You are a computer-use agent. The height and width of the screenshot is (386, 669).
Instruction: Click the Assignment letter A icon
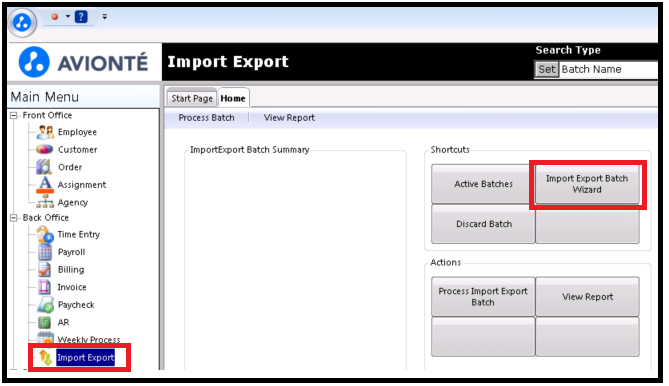tap(45, 185)
